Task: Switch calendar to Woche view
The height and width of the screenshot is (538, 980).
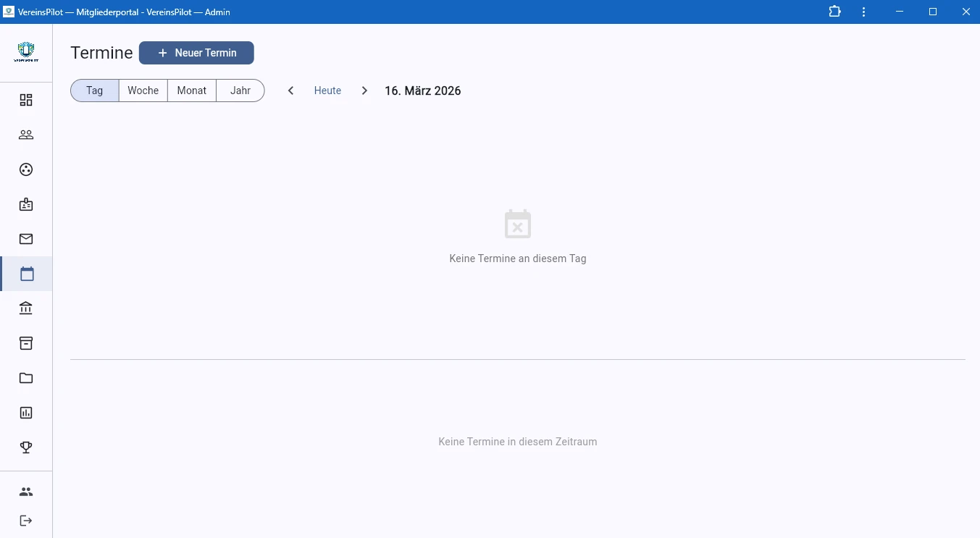Action: click(x=143, y=91)
